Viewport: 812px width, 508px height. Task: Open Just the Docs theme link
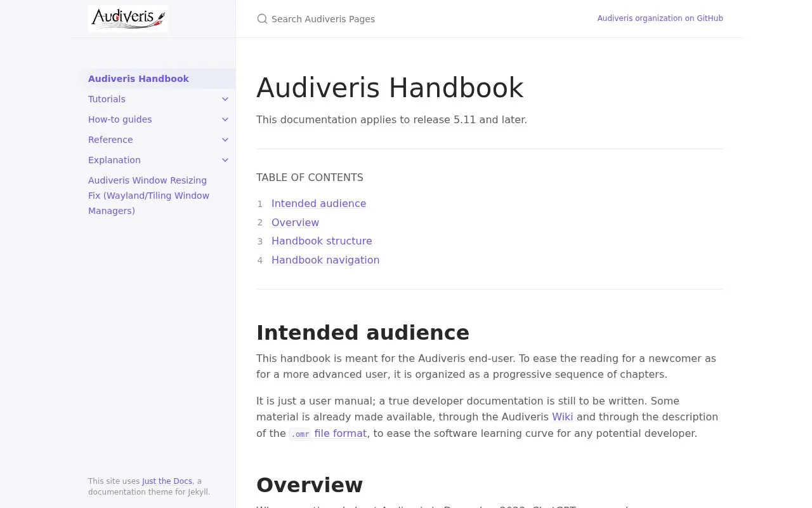pos(167,481)
